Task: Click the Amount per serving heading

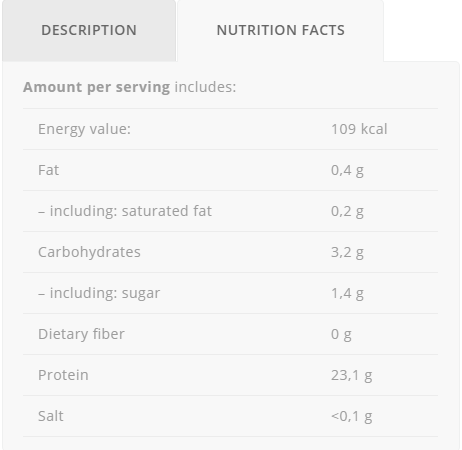Action: click(x=96, y=87)
